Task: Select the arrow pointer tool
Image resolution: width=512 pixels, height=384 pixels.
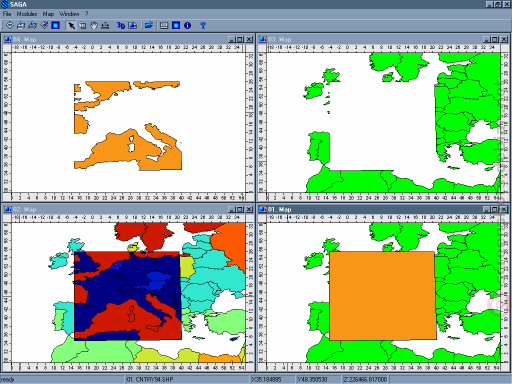Action: click(x=71, y=25)
